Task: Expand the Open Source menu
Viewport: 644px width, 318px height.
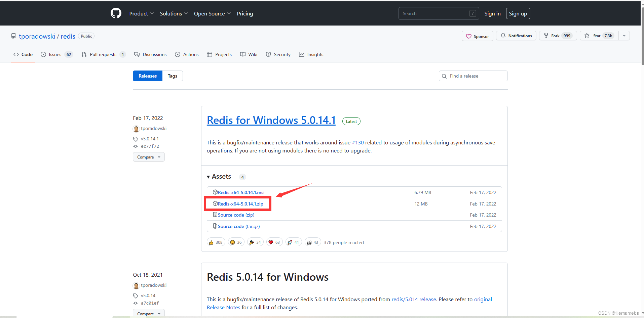Action: 212,13
